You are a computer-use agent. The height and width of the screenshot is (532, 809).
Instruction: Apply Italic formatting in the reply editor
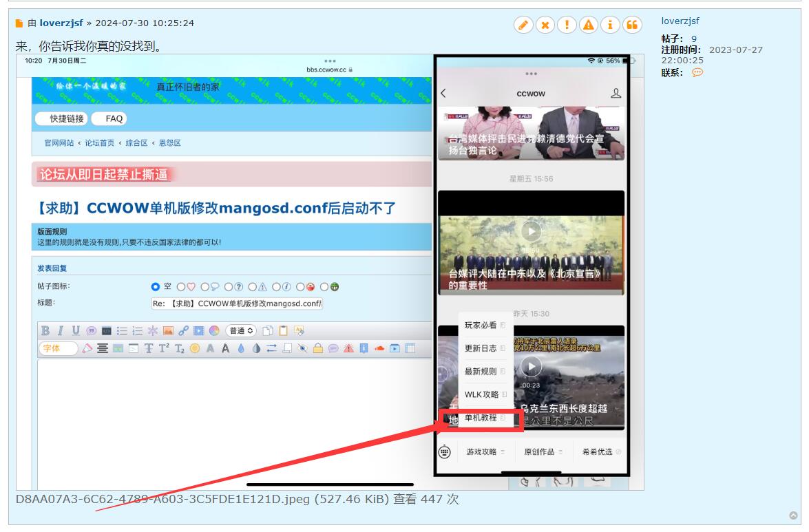(60, 330)
